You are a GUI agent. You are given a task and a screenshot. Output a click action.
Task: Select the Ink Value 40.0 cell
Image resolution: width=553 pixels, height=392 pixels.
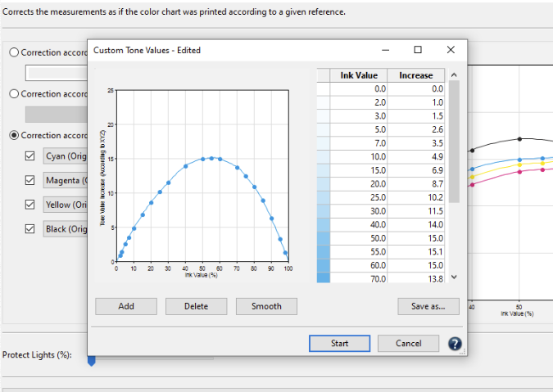coord(359,225)
